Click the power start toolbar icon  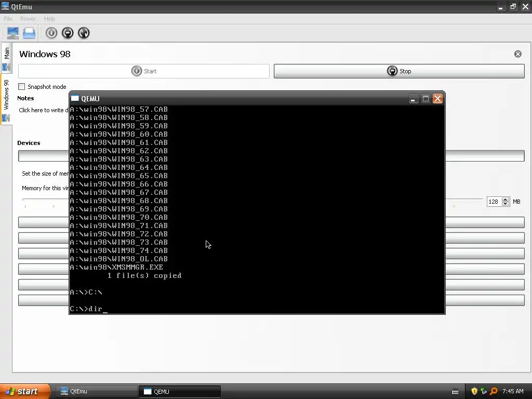click(x=51, y=33)
